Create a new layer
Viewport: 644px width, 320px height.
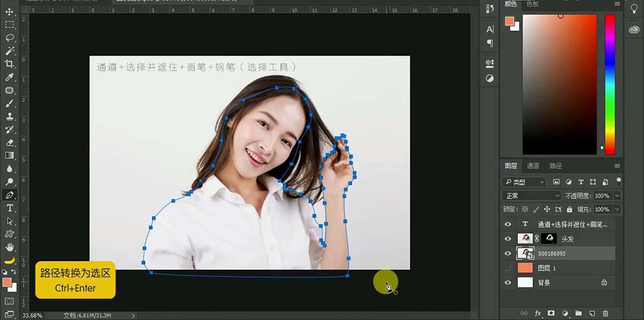point(592,313)
